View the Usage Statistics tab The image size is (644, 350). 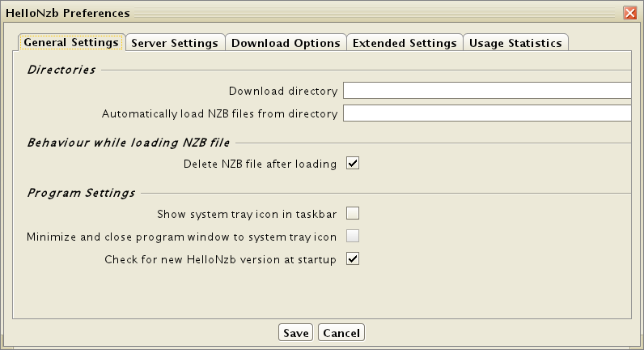(515, 43)
